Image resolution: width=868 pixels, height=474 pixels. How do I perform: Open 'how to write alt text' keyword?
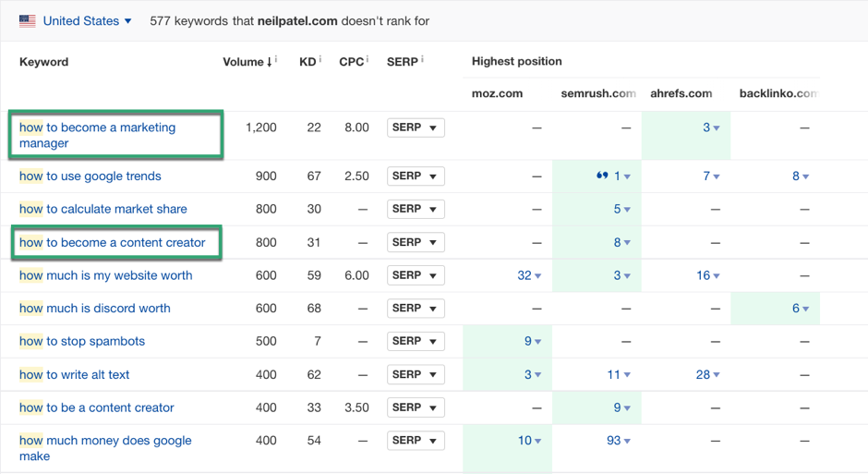pyautogui.click(x=74, y=374)
